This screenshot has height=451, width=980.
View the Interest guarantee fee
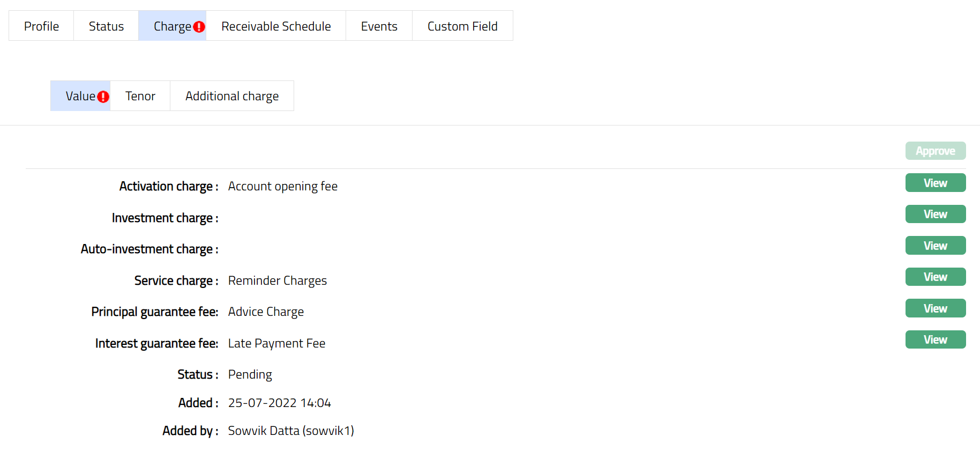click(935, 339)
